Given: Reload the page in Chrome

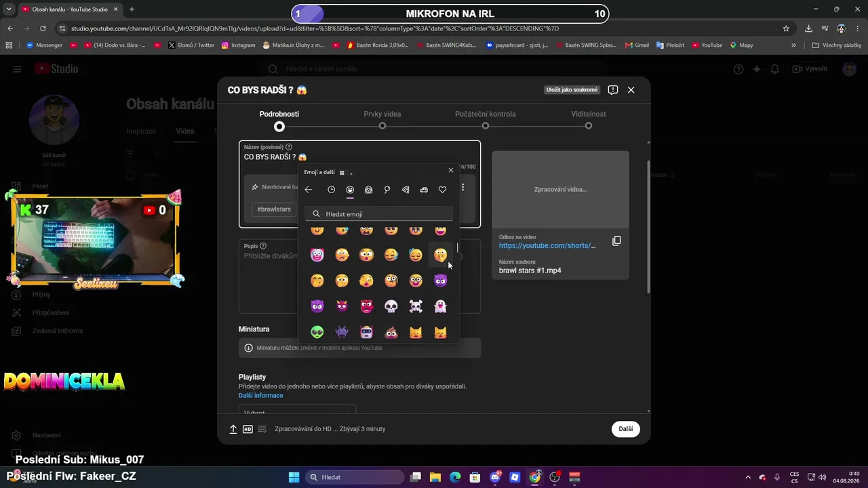Looking at the screenshot, I should 43,28.
